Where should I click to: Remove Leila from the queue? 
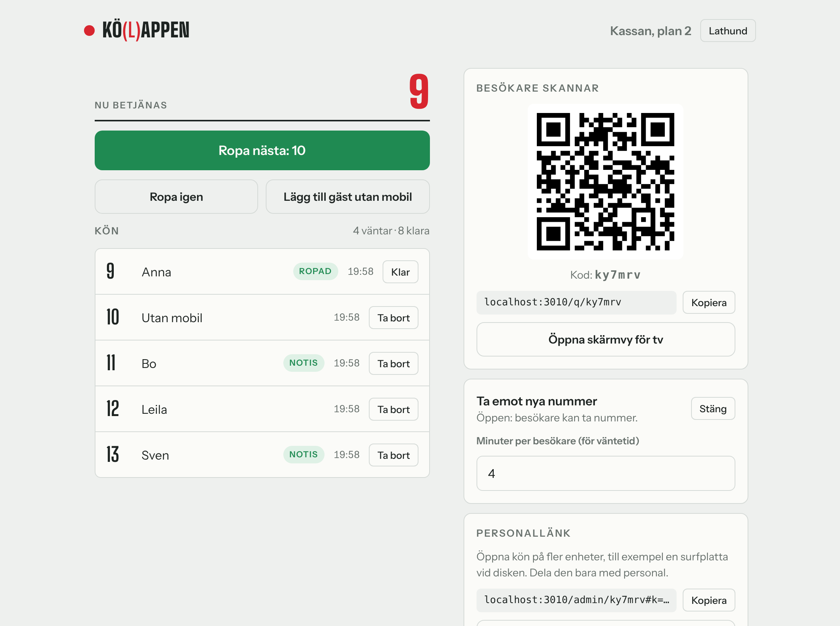(393, 409)
